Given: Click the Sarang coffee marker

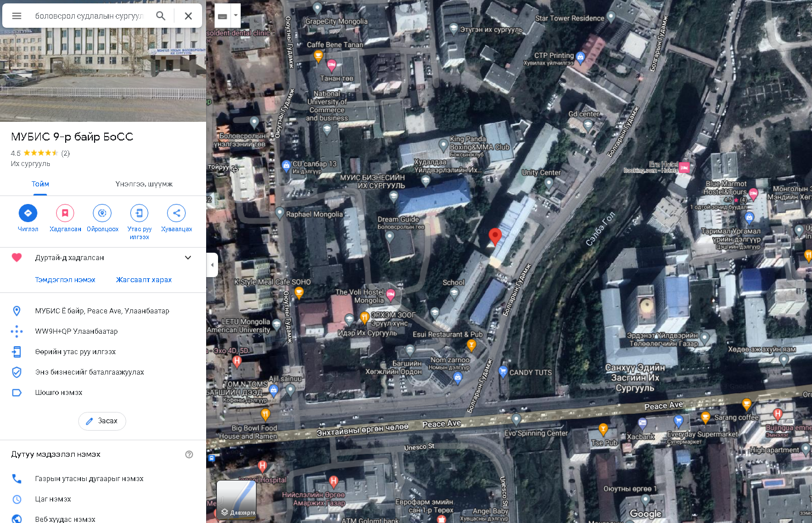Looking at the screenshot, I should point(705,418).
